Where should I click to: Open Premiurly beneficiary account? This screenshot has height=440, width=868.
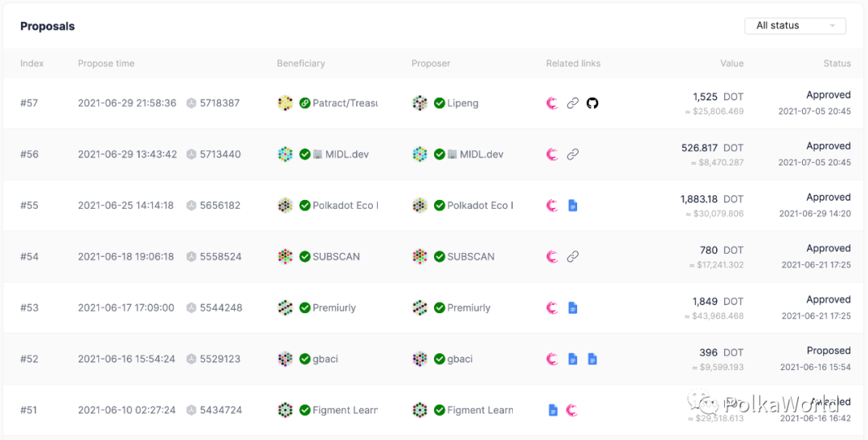pyautogui.click(x=334, y=308)
